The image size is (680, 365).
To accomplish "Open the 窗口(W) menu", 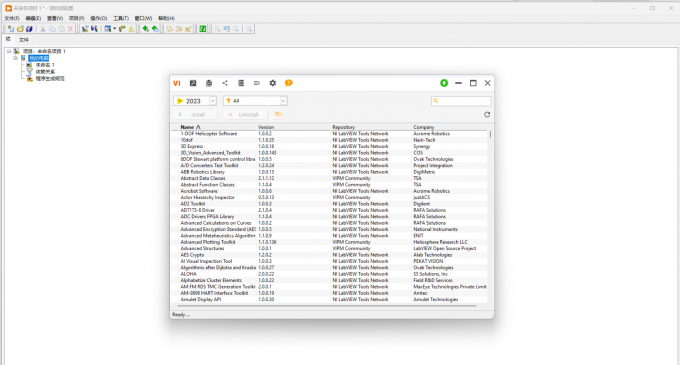I will click(143, 18).
